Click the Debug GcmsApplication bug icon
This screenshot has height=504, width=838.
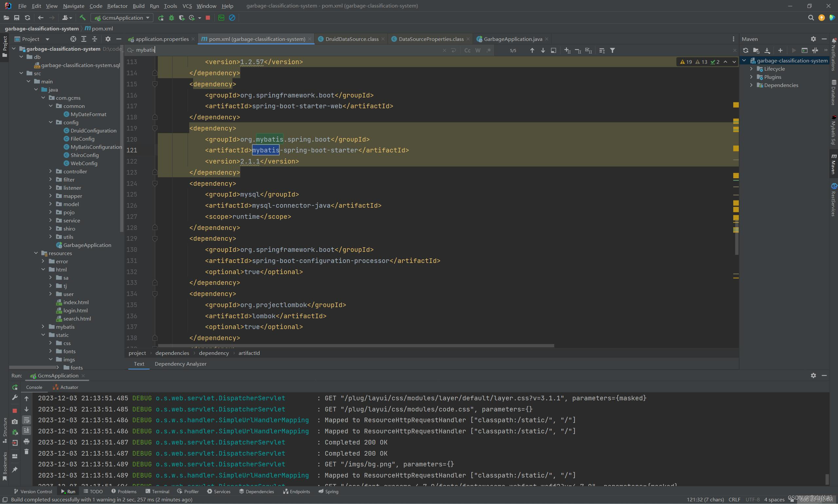172,18
